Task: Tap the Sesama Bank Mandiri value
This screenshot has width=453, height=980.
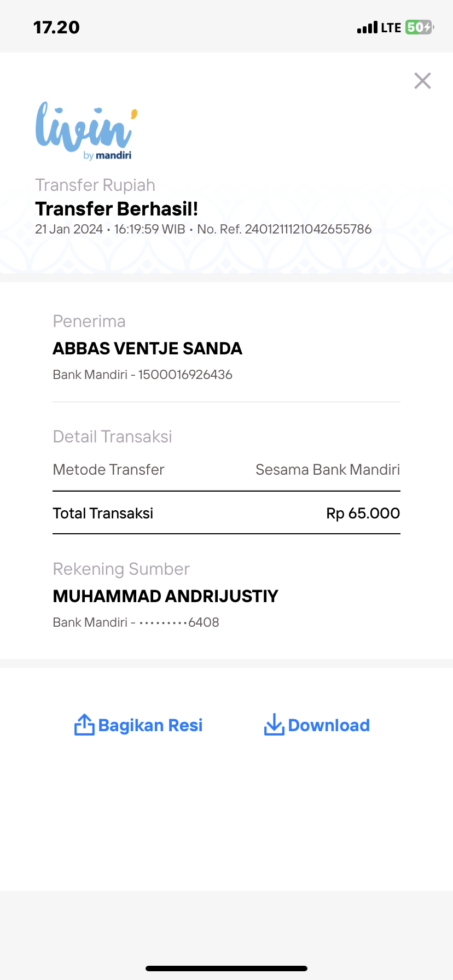Action: (x=328, y=470)
